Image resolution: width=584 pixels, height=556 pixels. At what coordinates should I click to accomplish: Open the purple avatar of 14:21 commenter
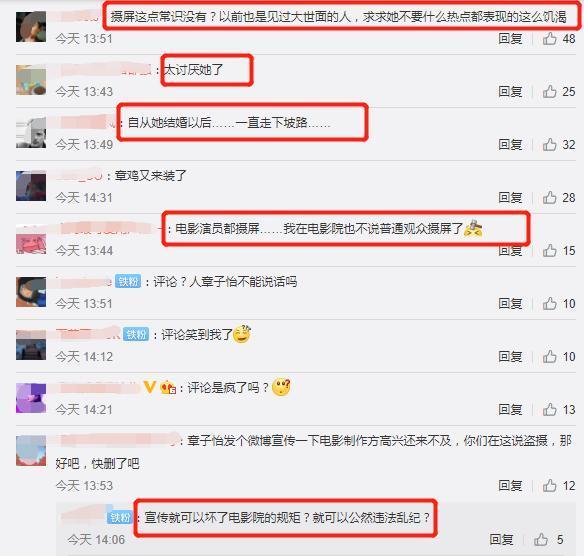point(31,398)
